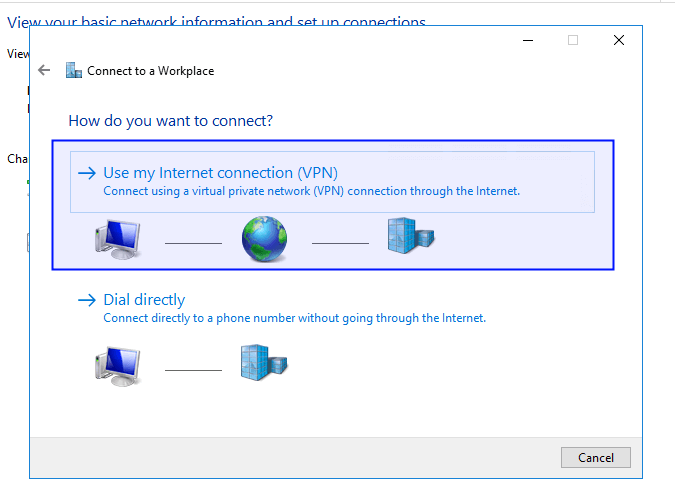Click the arrow beside Dial directly
This screenshot has height=504, width=675.
pos(88,300)
